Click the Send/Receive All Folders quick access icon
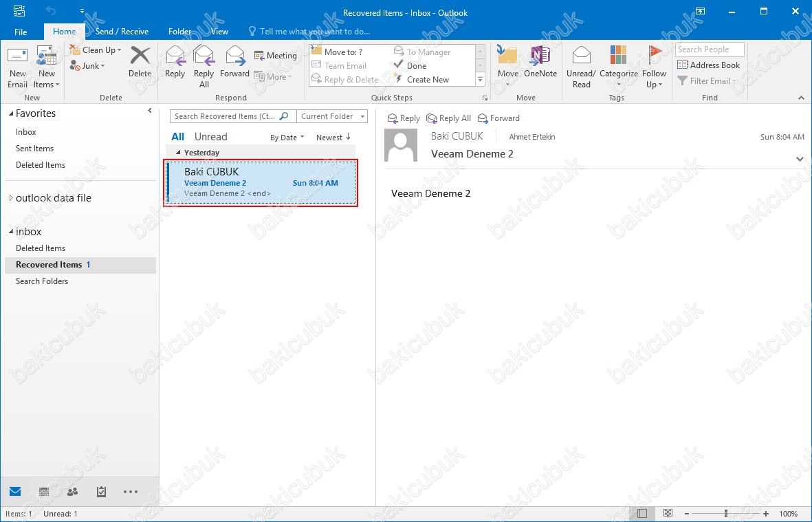The height and width of the screenshot is (522, 812). [x=19, y=11]
